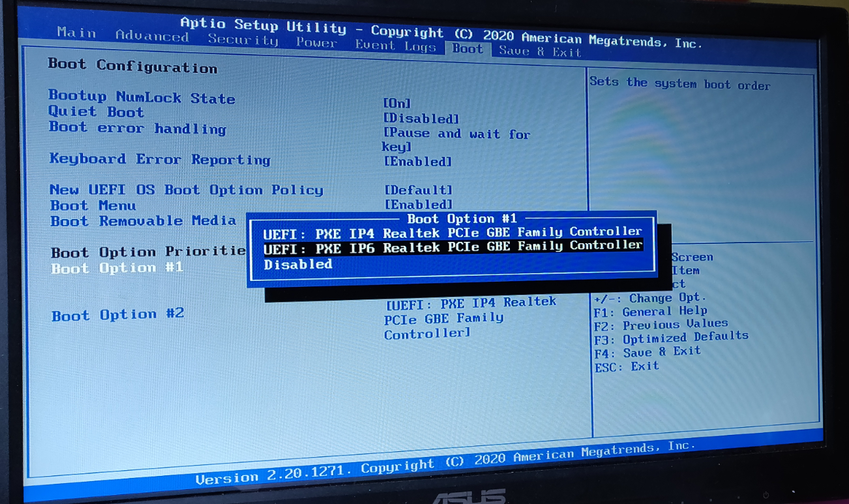Click the F3: Optimized Defaults hint
Screen dimensions: 849x504
tap(671, 338)
